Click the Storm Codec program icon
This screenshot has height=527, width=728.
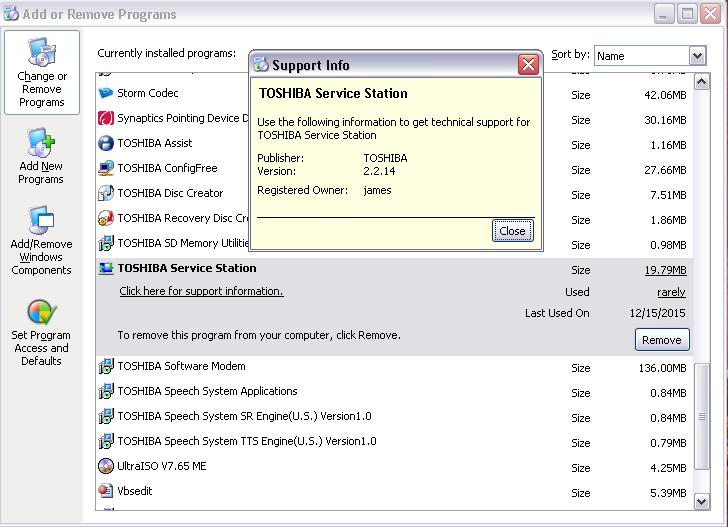tap(106, 94)
